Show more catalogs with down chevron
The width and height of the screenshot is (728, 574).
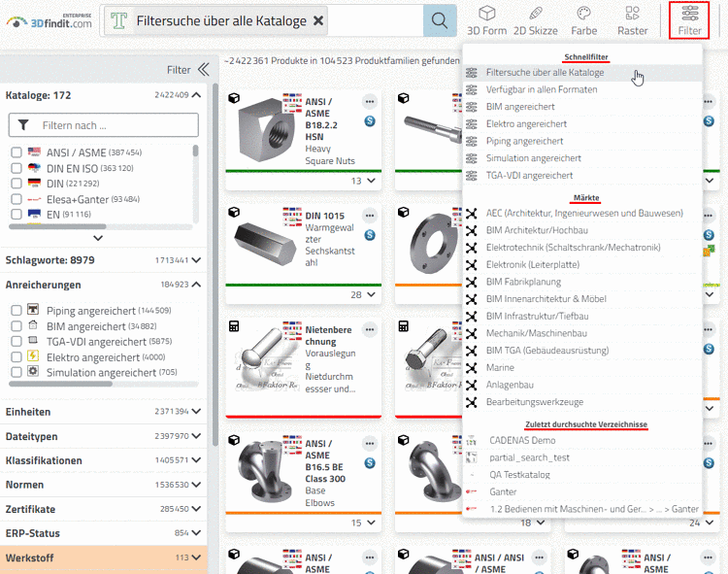tap(98, 238)
